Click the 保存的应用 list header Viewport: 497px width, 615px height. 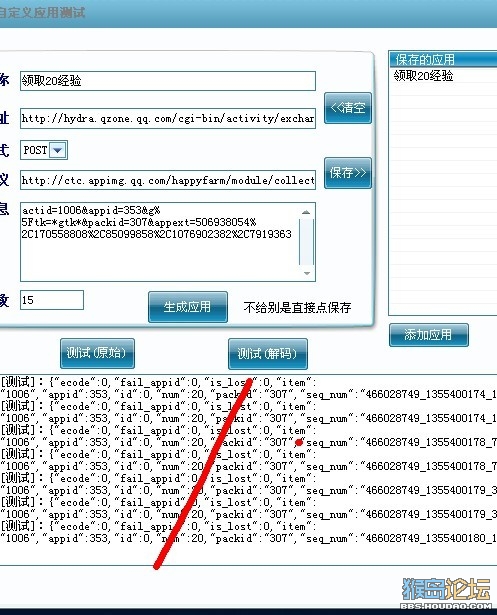pyautogui.click(x=443, y=60)
